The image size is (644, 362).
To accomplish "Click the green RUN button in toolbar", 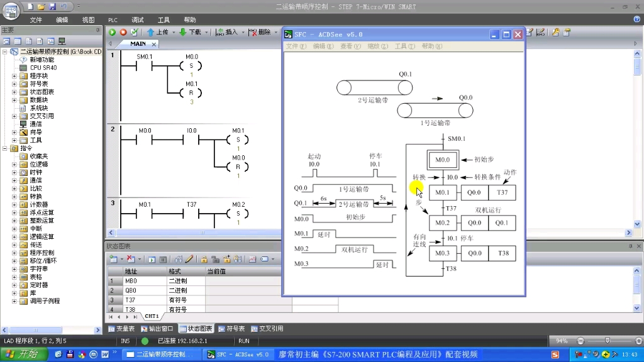I will pos(112,32).
